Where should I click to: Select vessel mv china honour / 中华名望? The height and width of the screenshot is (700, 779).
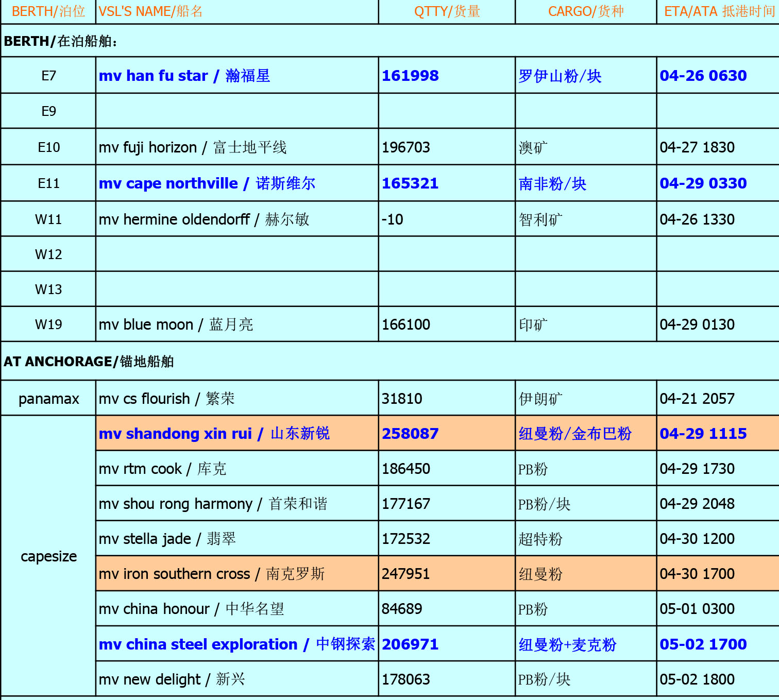[237, 608]
